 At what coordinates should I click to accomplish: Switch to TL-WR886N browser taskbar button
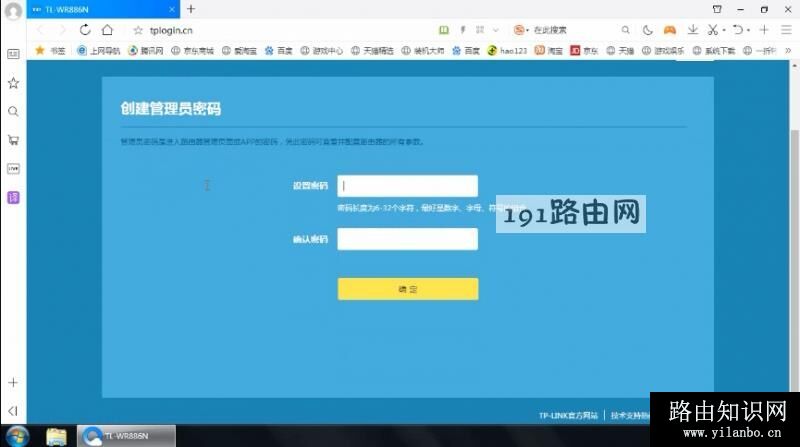click(x=126, y=436)
